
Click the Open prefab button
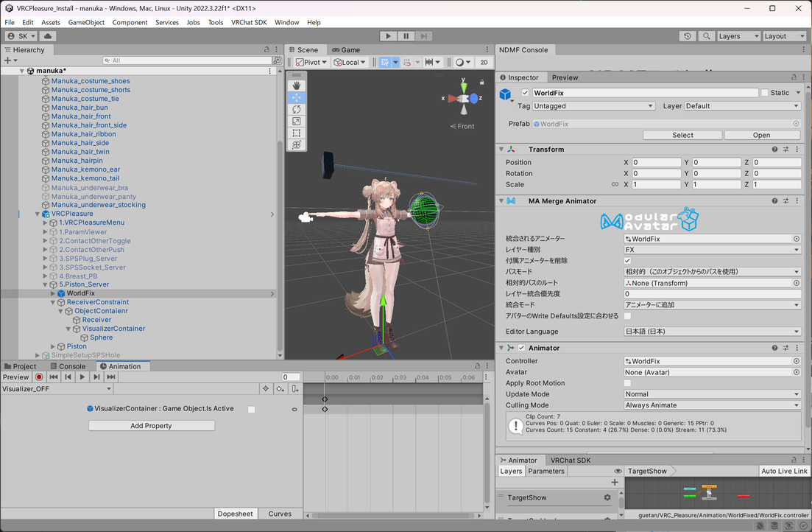pos(761,135)
